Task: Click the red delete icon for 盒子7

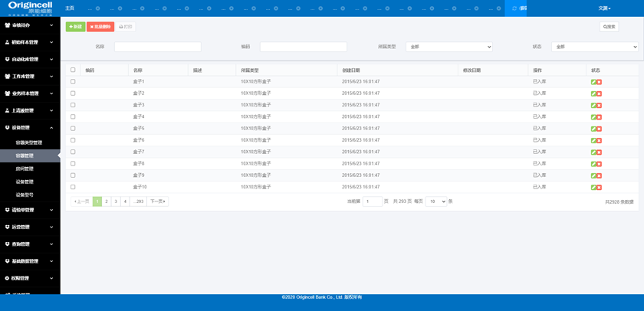Action: pos(599,152)
